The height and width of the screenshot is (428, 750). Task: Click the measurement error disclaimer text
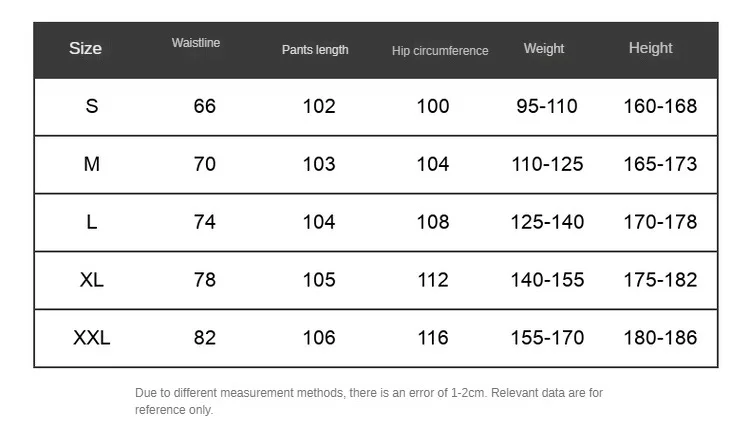point(369,401)
